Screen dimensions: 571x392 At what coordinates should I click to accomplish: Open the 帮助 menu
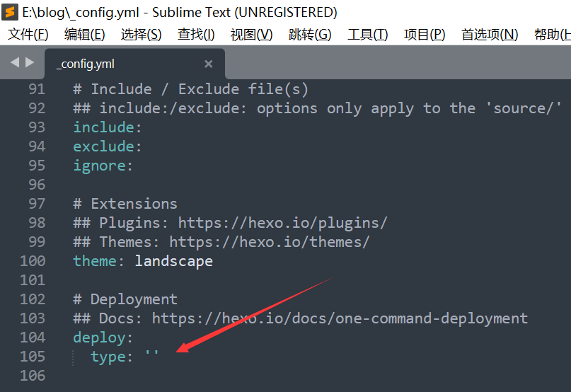[552, 35]
